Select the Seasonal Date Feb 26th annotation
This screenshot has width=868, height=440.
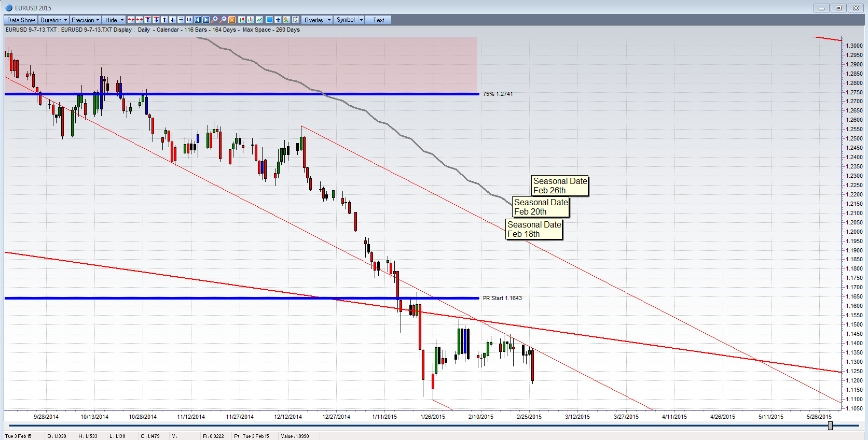tap(560, 186)
